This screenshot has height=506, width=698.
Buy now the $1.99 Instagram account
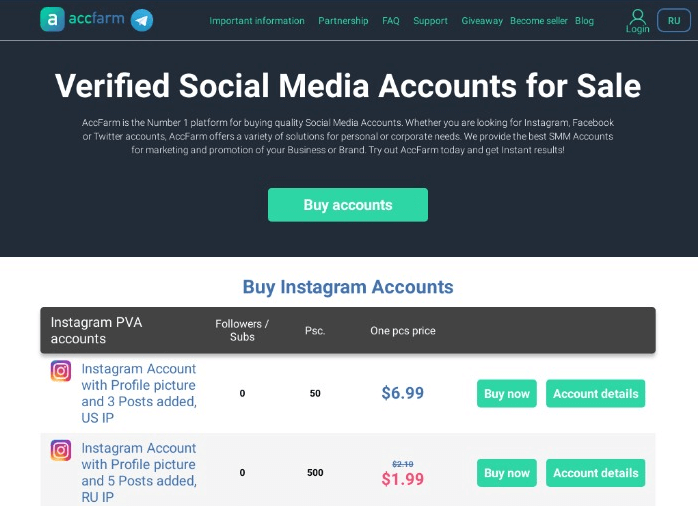click(x=507, y=473)
